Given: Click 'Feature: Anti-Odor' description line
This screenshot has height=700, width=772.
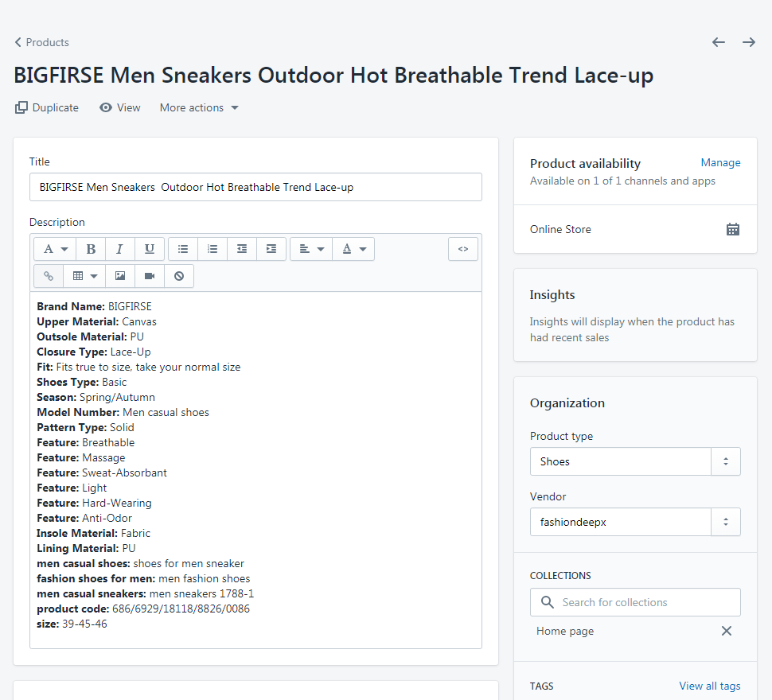Looking at the screenshot, I should (84, 518).
